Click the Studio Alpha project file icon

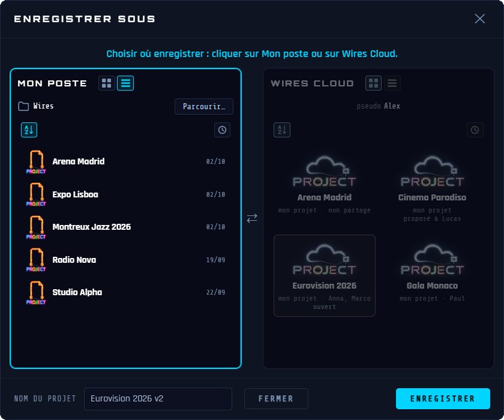click(36, 292)
